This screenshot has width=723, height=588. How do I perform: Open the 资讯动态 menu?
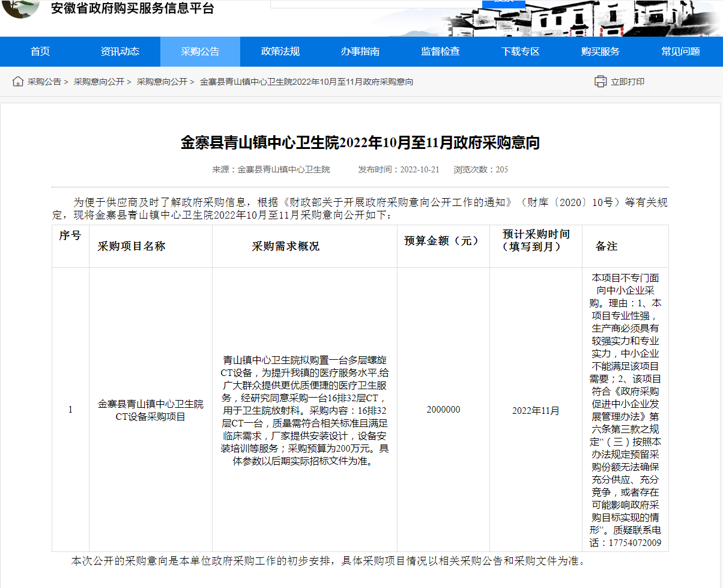120,52
